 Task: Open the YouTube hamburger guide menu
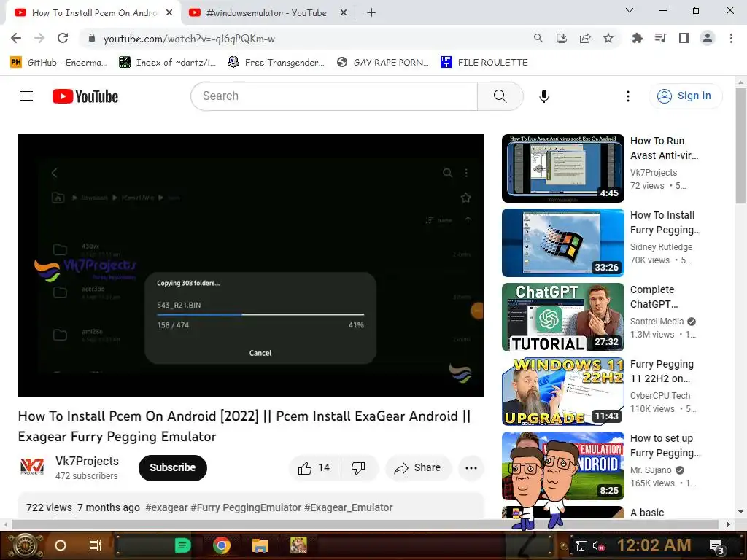click(x=26, y=96)
